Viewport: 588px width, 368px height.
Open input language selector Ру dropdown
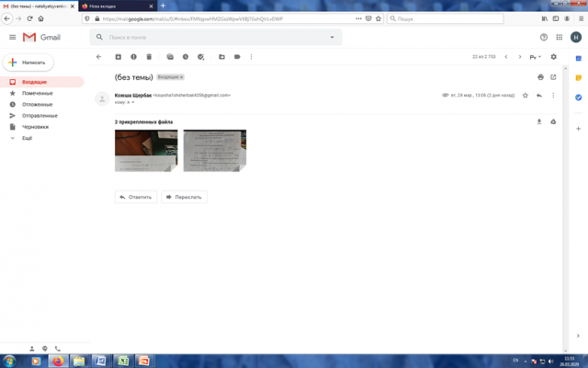[x=535, y=57]
